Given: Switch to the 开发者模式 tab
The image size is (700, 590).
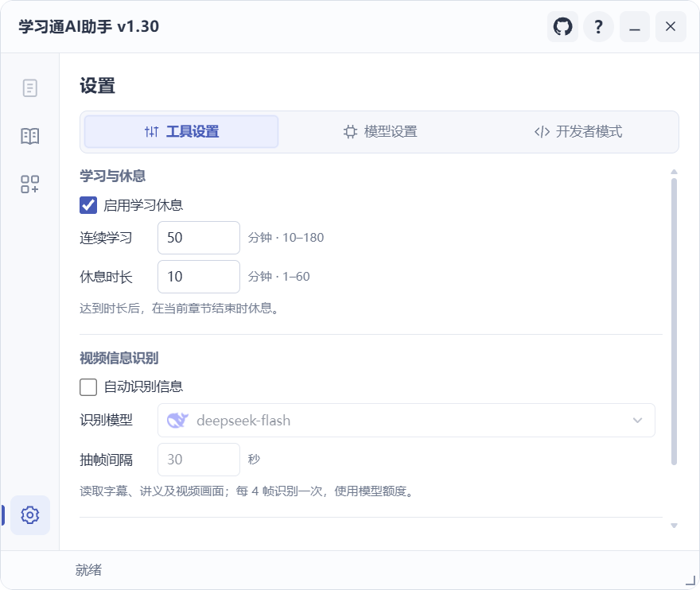Looking at the screenshot, I should coord(578,132).
